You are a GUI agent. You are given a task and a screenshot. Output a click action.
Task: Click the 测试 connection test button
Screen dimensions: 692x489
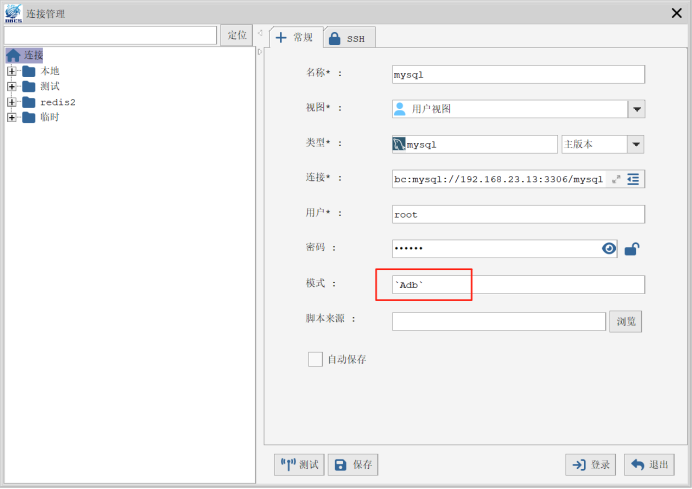point(299,465)
